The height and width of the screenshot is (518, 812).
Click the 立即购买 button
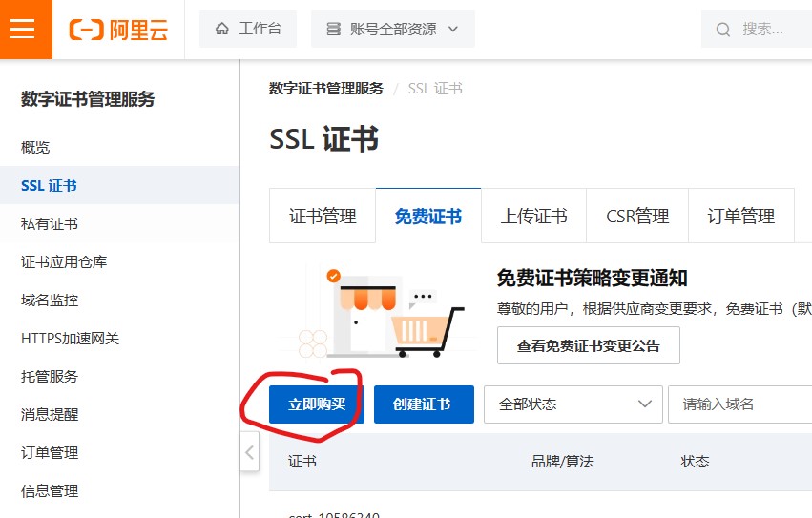click(x=317, y=404)
